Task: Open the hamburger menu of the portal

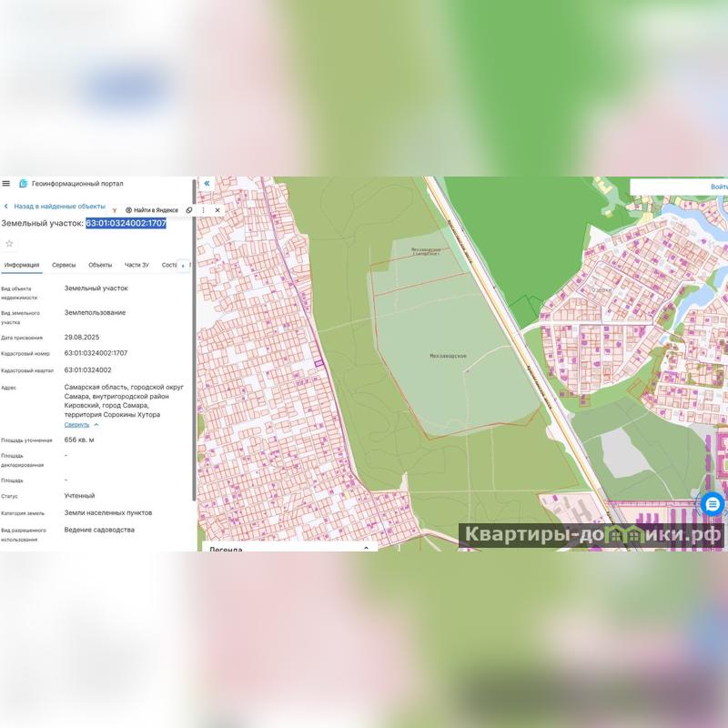Action: pos(6,183)
